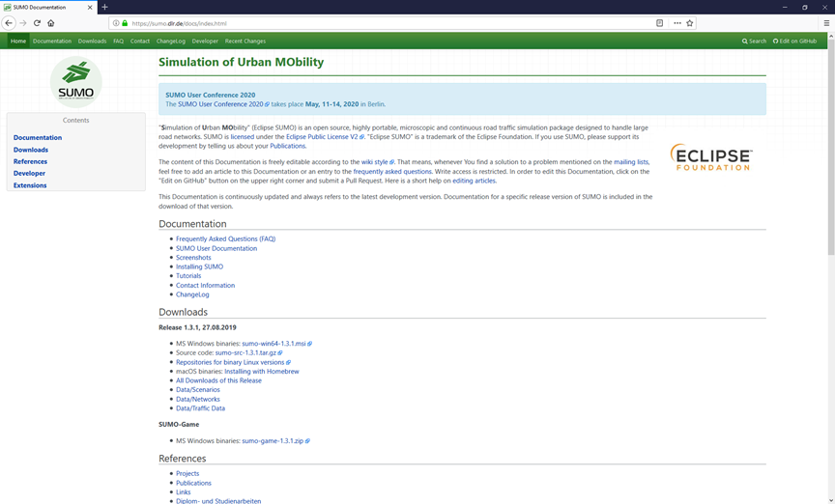This screenshot has width=835, height=504.
Task: Click the browser forward arrow
Action: click(22, 23)
